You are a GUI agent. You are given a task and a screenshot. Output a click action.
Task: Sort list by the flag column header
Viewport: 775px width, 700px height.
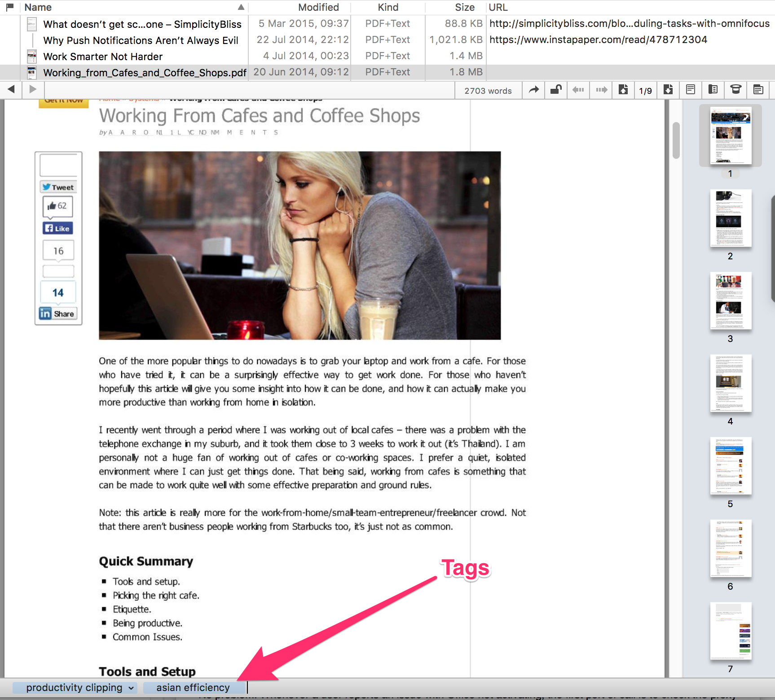[x=9, y=7]
